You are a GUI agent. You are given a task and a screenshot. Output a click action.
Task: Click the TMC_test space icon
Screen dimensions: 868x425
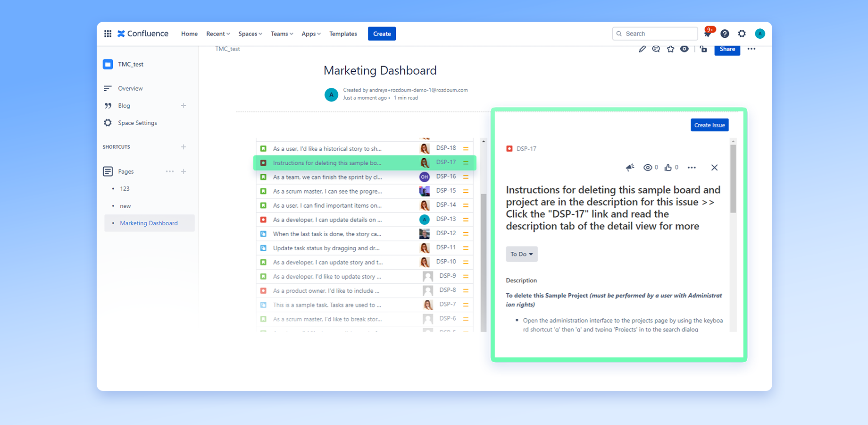point(108,64)
